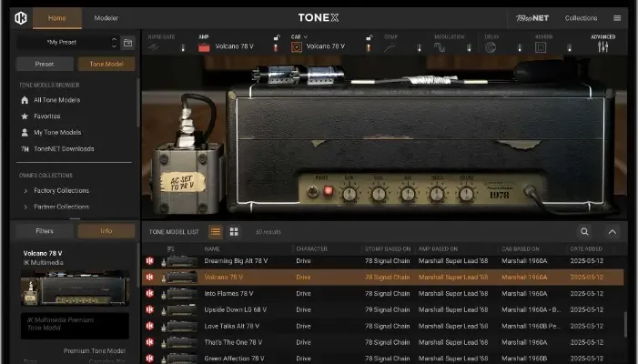Click the CAB speaker icon

pos(297,46)
